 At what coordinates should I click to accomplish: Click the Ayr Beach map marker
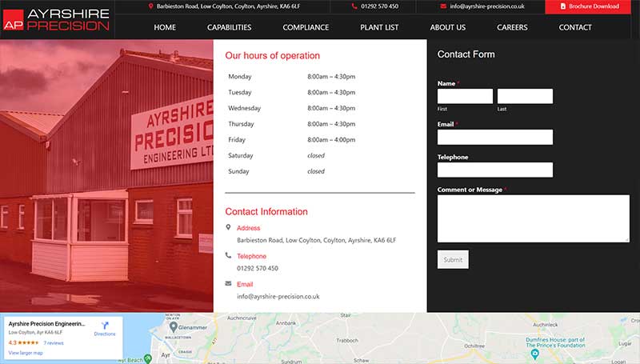click(x=148, y=358)
